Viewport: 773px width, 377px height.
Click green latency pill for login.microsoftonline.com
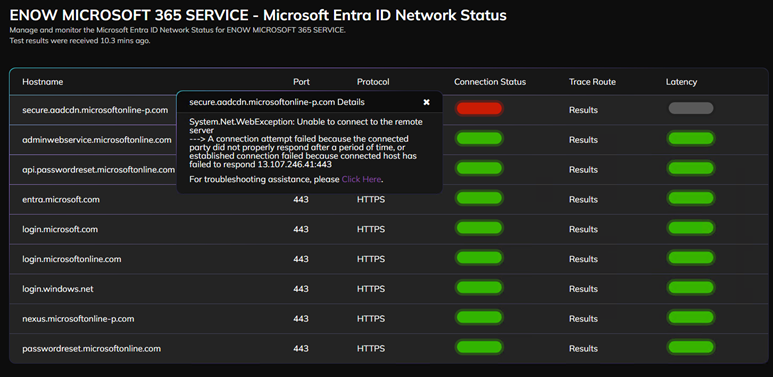691,258
